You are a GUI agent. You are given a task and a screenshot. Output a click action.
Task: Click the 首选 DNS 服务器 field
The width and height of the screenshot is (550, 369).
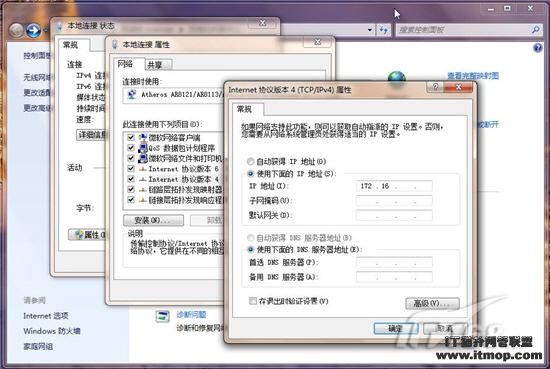coord(394,262)
